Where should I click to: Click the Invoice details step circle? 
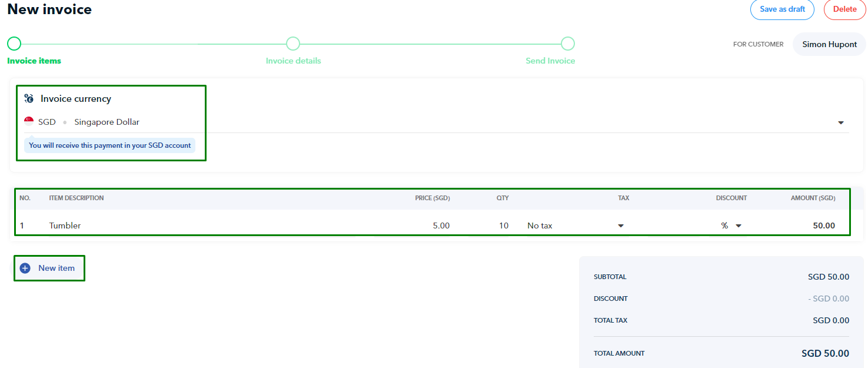[x=293, y=44]
